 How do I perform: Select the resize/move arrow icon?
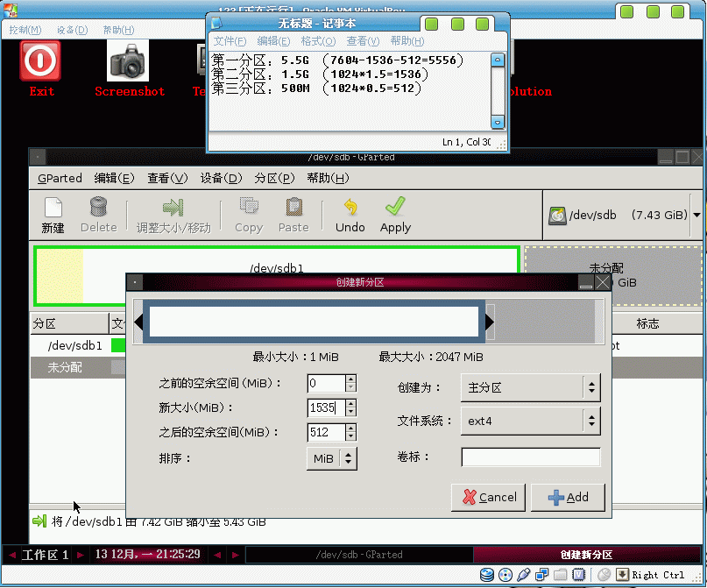pos(173,208)
